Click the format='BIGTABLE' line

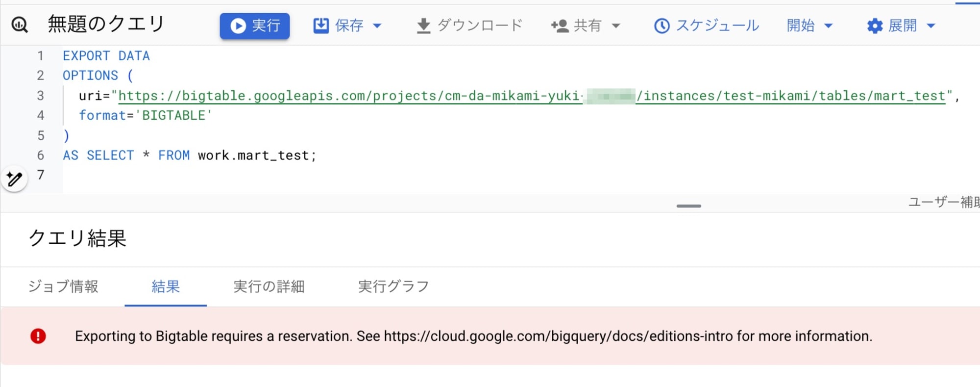click(x=146, y=115)
